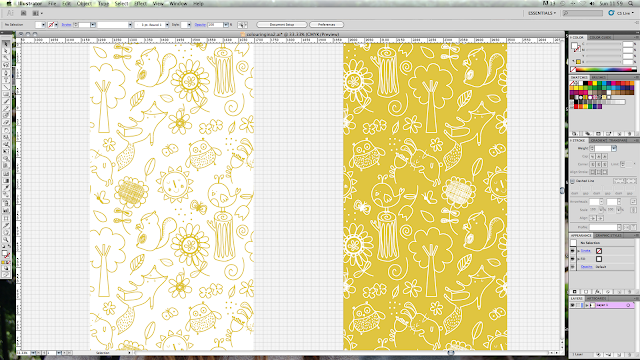Select Round Cap stroke option
640x360 pixels.
click(x=598, y=156)
